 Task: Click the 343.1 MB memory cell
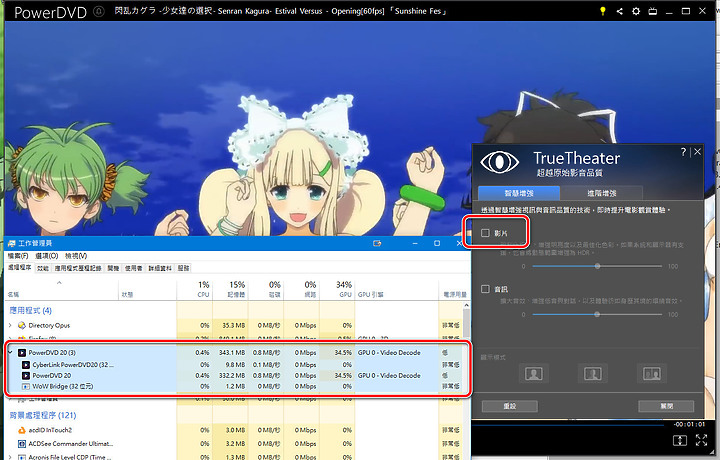[x=232, y=353]
